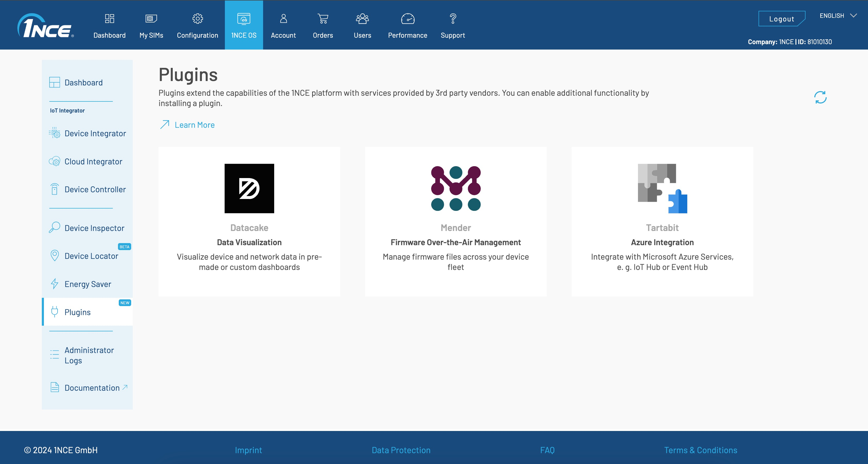Switch to the 1NCE OS tab
Screen dimensions: 868x464
[244, 25]
